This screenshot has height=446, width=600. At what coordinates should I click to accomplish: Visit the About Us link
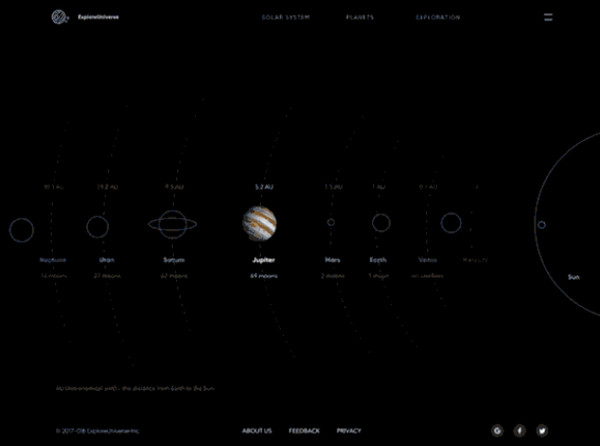click(257, 430)
